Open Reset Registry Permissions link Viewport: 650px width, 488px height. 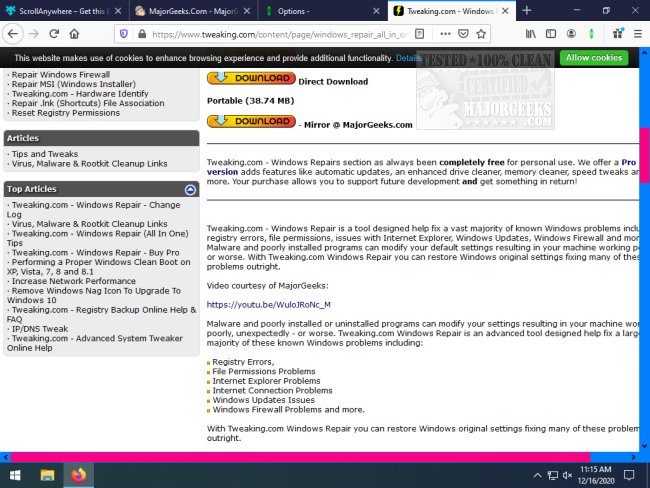pyautogui.click(x=65, y=113)
